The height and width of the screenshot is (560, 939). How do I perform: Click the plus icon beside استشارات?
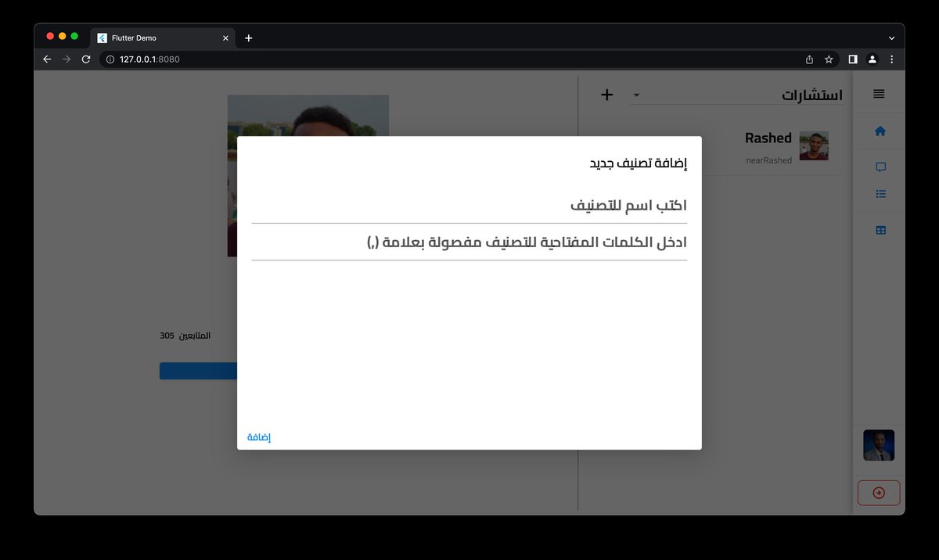coord(607,95)
